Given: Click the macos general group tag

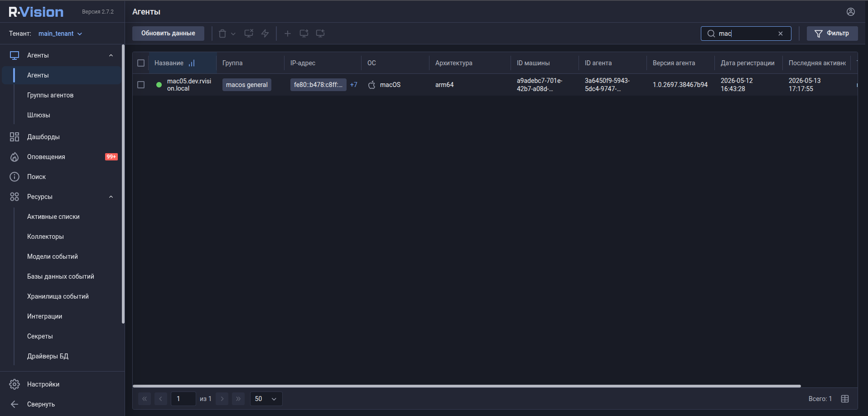Looking at the screenshot, I should [x=247, y=85].
